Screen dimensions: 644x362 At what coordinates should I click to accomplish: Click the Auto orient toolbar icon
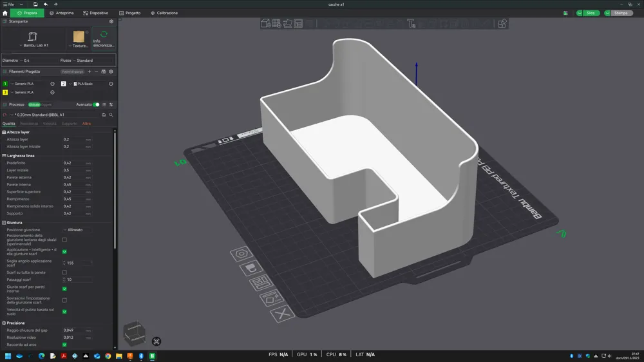287,23
